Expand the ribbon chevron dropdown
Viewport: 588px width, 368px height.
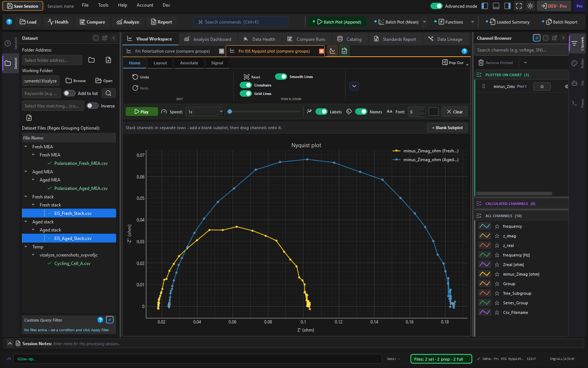point(354,86)
